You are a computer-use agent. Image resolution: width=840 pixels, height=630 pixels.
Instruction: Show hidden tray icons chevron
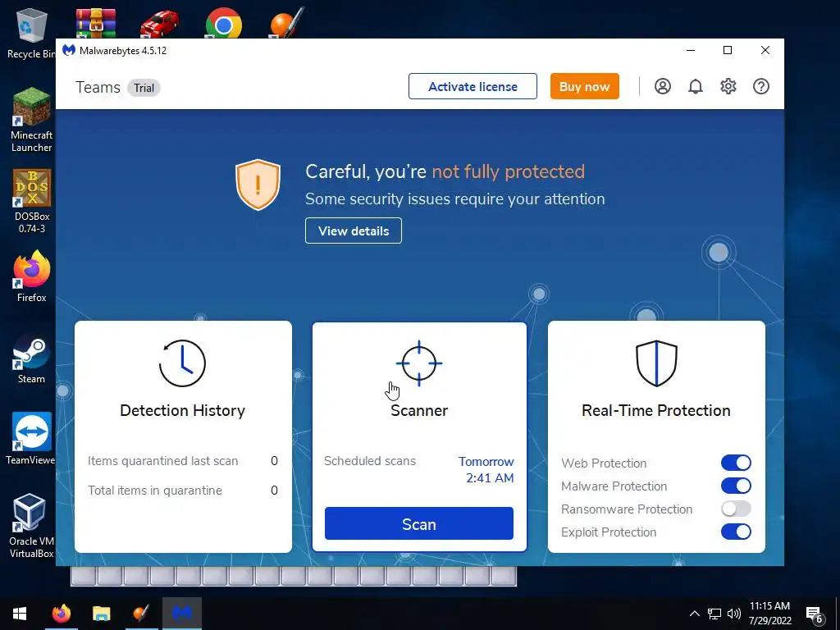tap(694, 614)
